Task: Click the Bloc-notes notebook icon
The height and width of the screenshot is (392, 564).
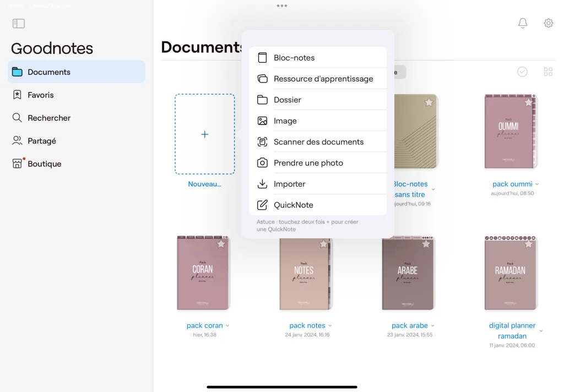Action: (262, 58)
